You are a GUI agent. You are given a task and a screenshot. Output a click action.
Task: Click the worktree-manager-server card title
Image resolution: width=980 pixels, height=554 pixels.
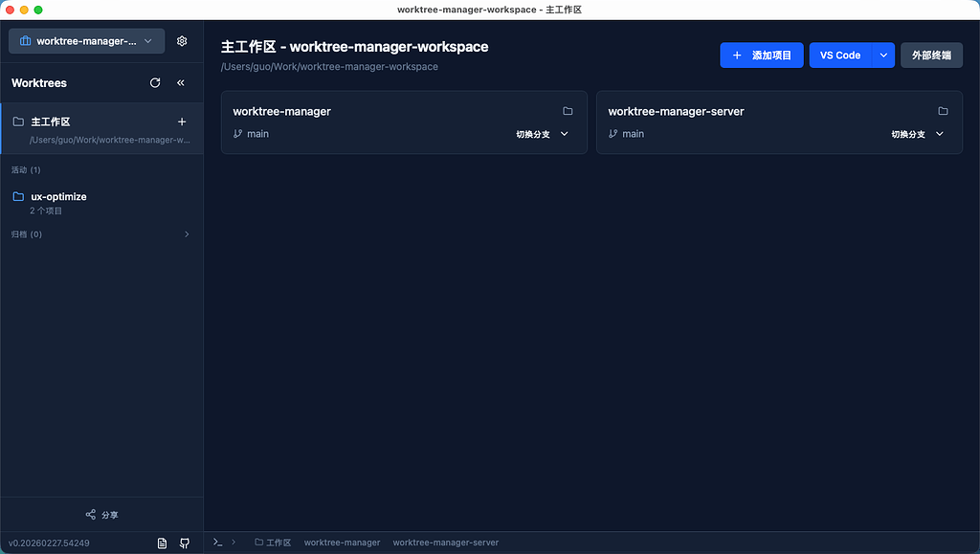click(677, 111)
